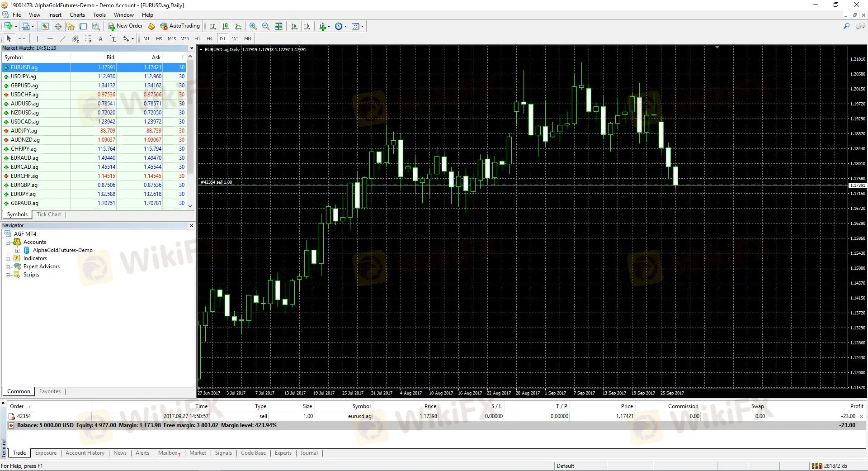Select the Trendline drawing tool

(62, 38)
